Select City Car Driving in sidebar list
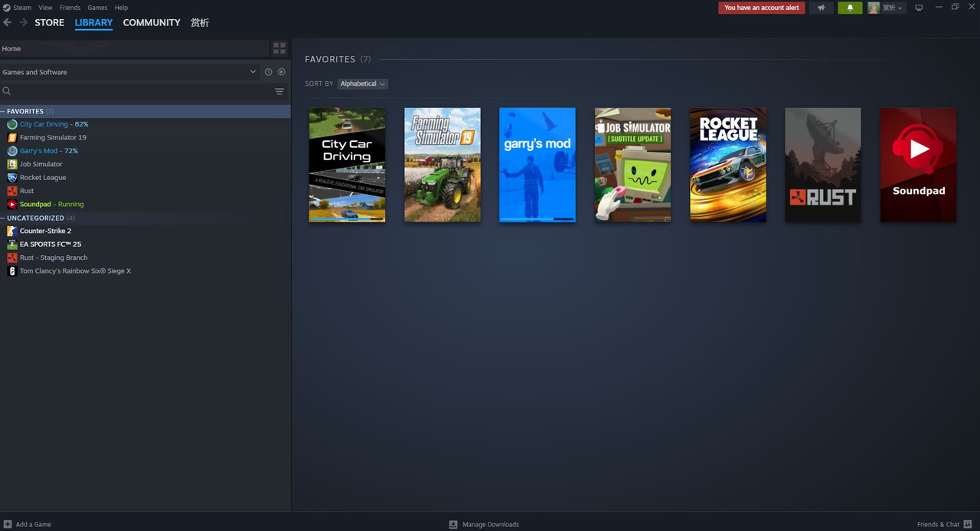The image size is (980, 531). coord(145,124)
